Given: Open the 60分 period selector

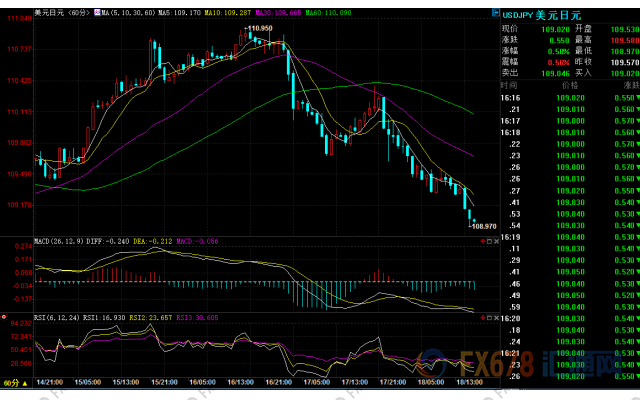Looking at the screenshot, I should (13, 381).
